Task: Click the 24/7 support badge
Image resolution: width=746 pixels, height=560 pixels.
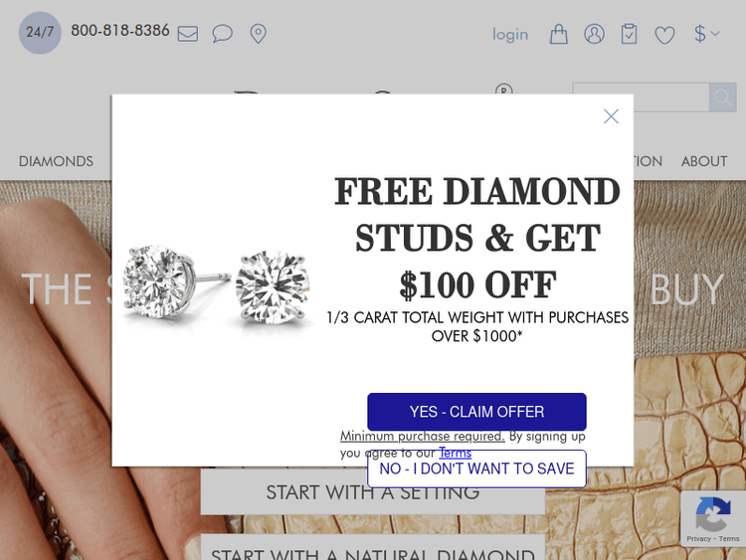Action: click(40, 33)
